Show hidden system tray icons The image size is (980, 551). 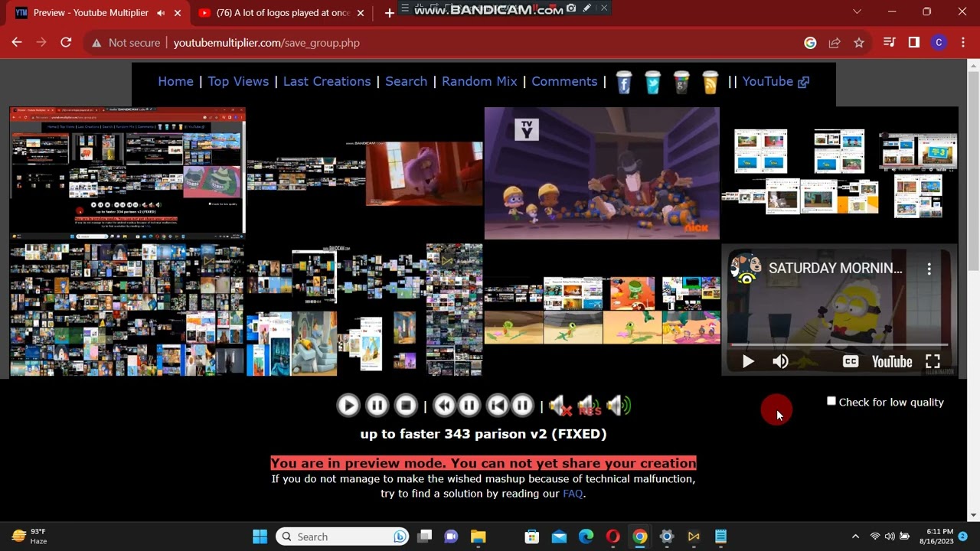tap(855, 536)
